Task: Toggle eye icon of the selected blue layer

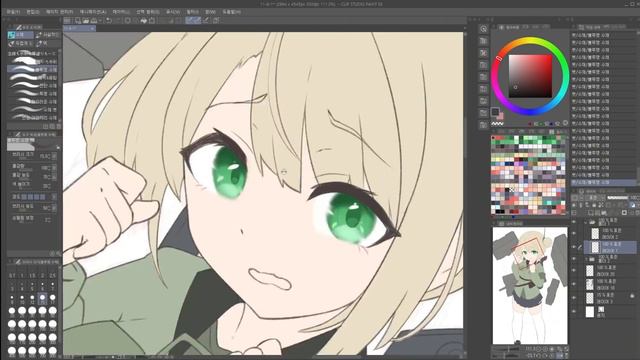Action: (x=574, y=247)
